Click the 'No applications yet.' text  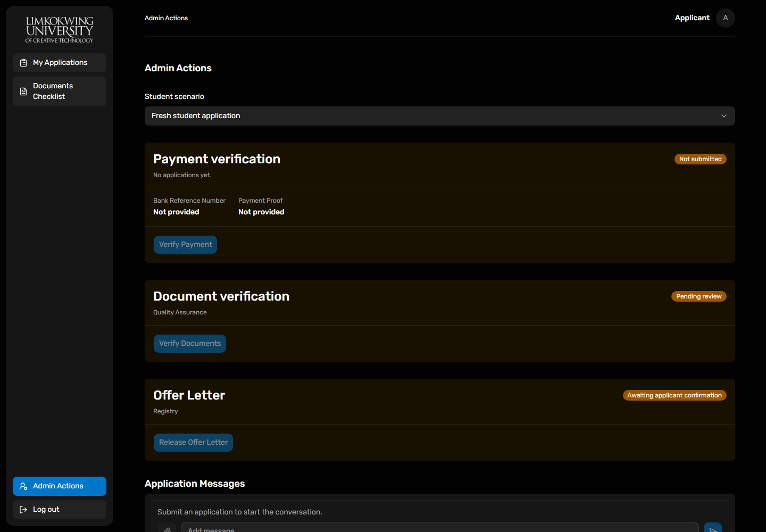click(182, 175)
